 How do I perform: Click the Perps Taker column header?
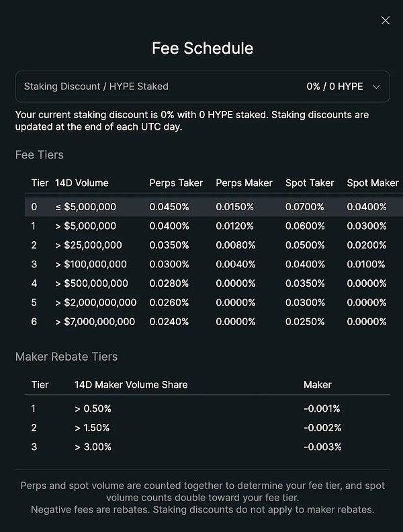[x=176, y=183]
